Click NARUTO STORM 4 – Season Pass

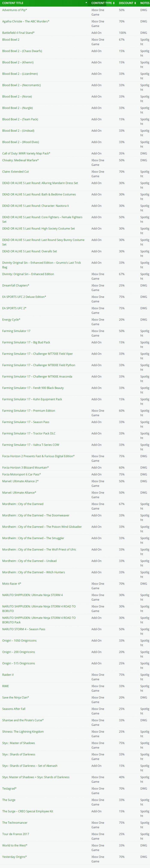(24, 629)
